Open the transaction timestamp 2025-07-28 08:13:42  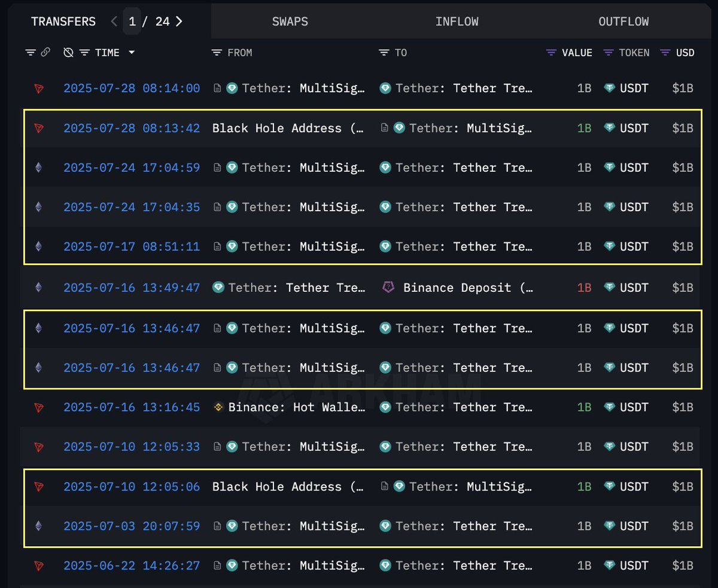tap(132, 128)
